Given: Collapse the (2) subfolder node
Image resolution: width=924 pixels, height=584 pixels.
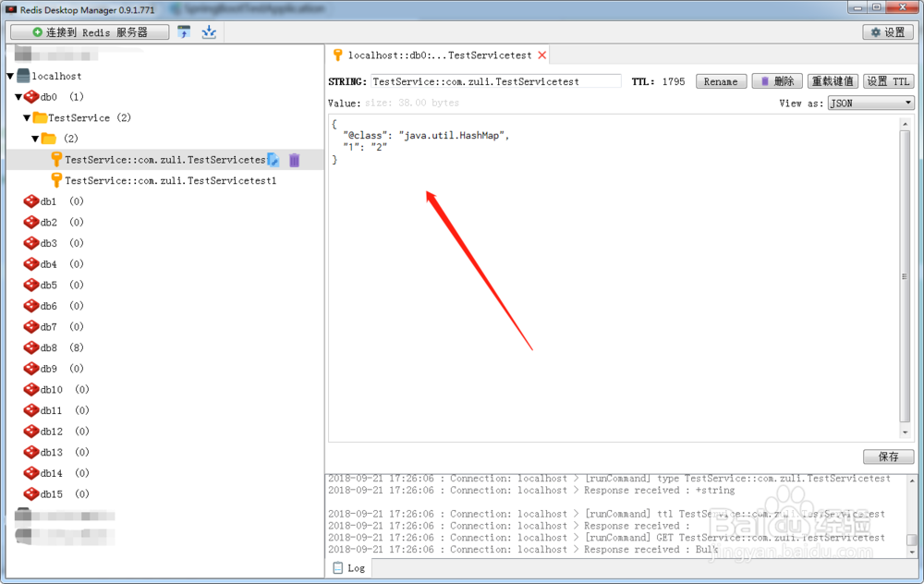Looking at the screenshot, I should coord(35,139).
